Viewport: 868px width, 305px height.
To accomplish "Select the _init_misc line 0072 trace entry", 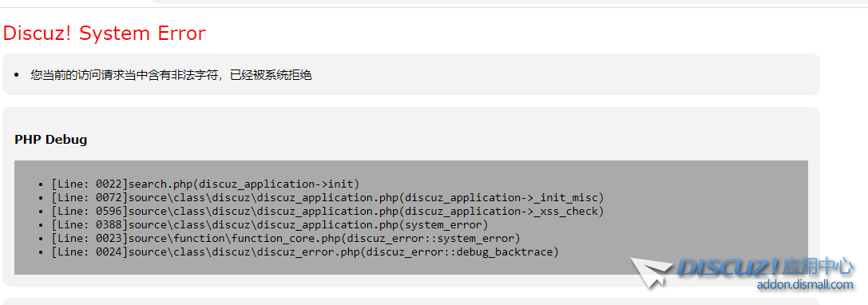I will pos(327,198).
